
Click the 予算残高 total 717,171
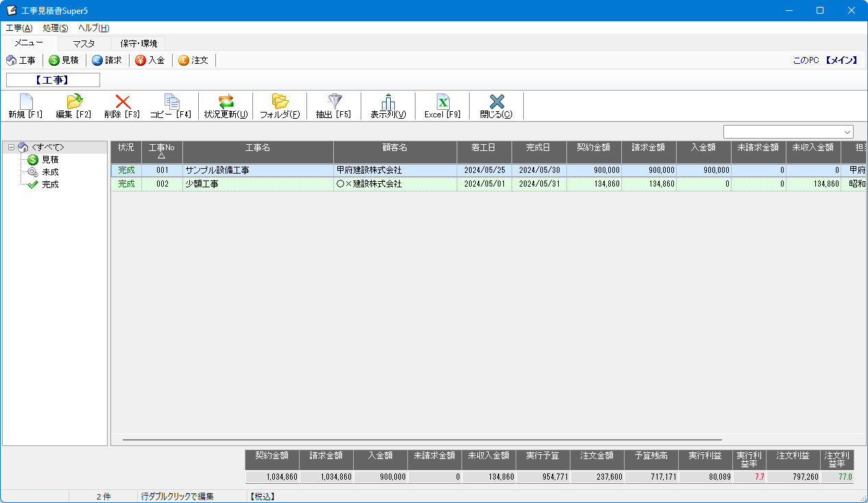click(x=651, y=477)
